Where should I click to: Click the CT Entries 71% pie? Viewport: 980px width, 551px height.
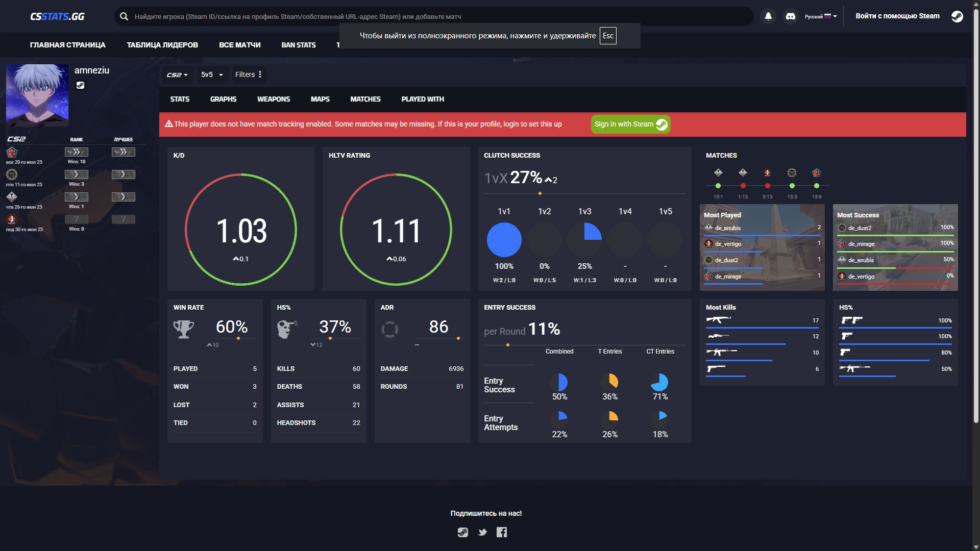[x=660, y=382]
